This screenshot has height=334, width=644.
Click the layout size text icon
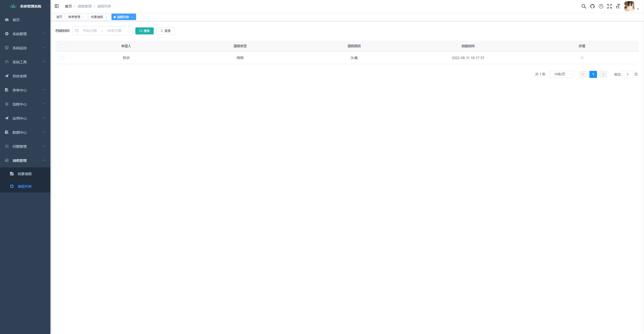(618, 6)
